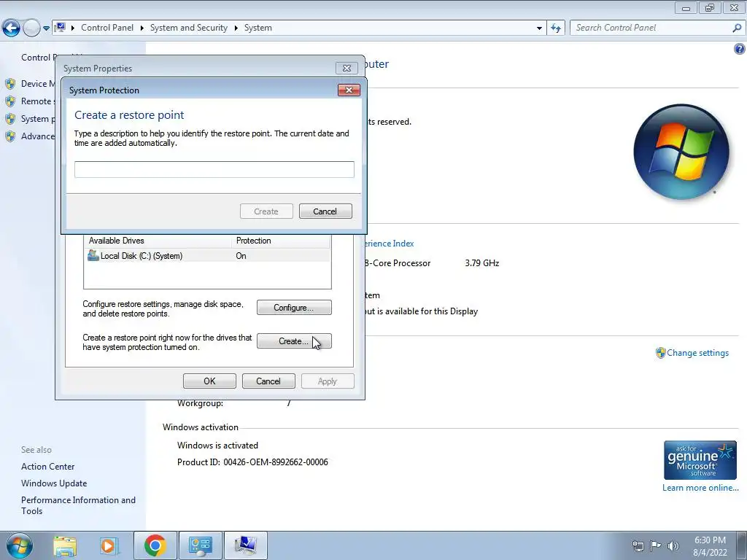Click the System Properties taskbar button
Image resolution: width=747 pixels, height=560 pixels.
pyautogui.click(x=245, y=545)
